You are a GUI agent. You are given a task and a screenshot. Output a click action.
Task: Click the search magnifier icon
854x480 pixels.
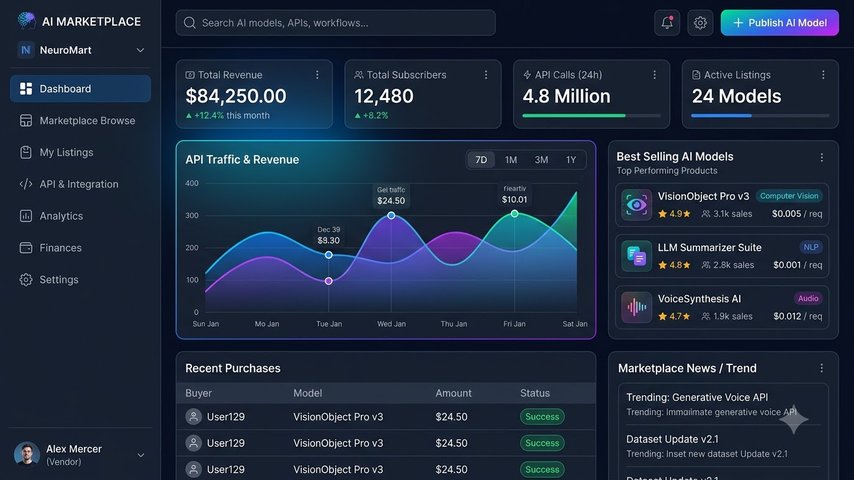pos(190,23)
